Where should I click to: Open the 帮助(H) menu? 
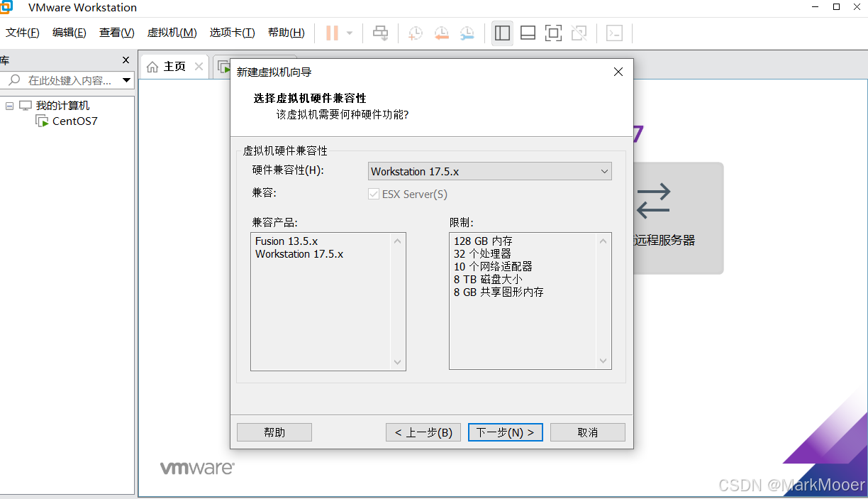coord(286,33)
